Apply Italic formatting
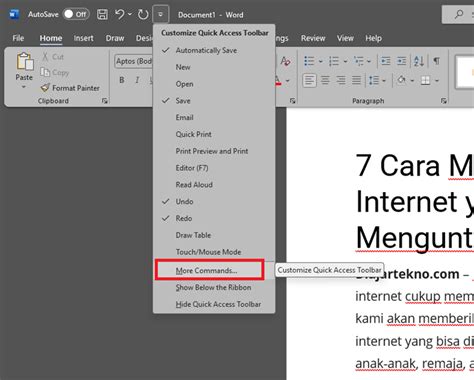This screenshot has width=474, height=380. point(137,80)
